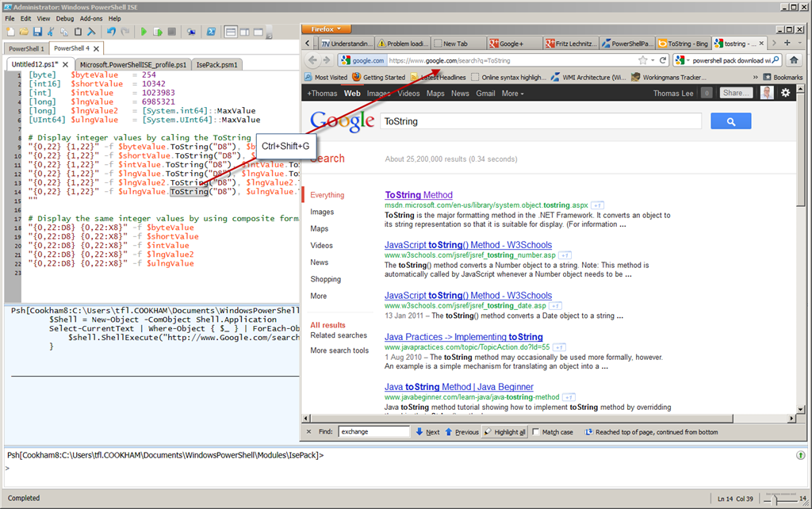The width and height of the screenshot is (812, 509).
Task: Show script pane on top layout icon
Action: point(231,32)
